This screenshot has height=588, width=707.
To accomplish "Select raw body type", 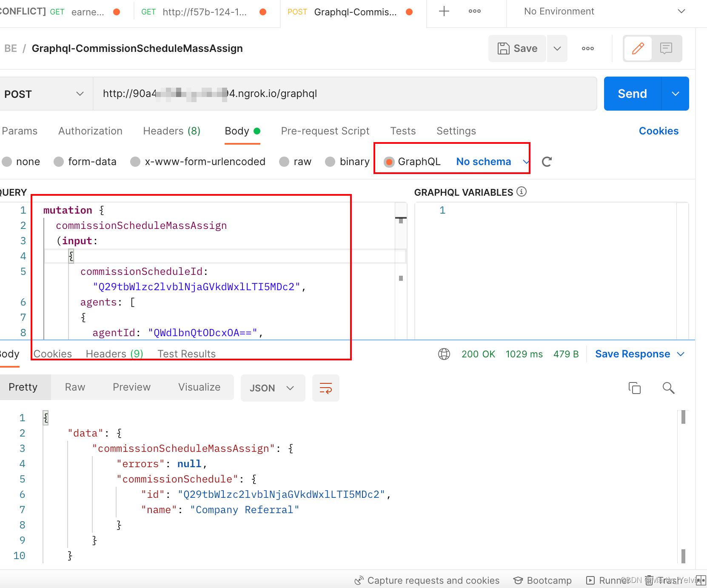I will point(295,162).
